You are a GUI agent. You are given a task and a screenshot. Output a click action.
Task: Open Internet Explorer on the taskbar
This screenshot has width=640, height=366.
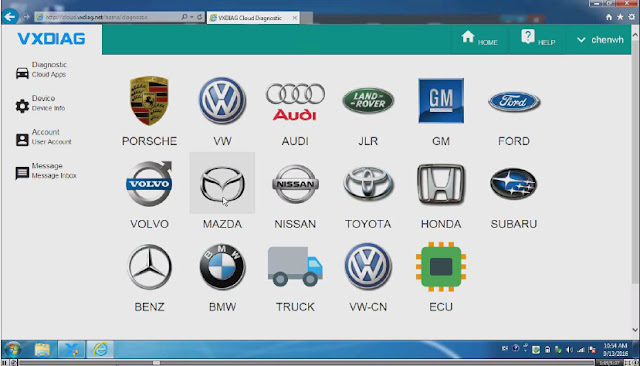click(100, 350)
